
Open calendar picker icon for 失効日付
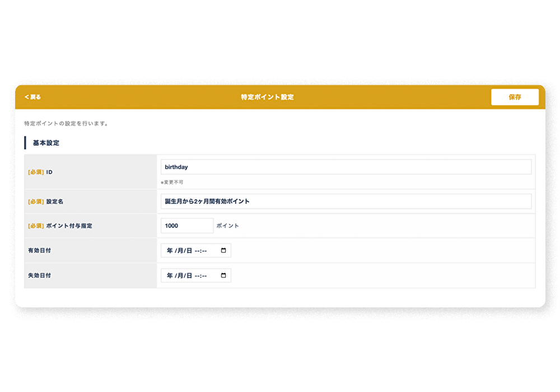pyautogui.click(x=223, y=276)
